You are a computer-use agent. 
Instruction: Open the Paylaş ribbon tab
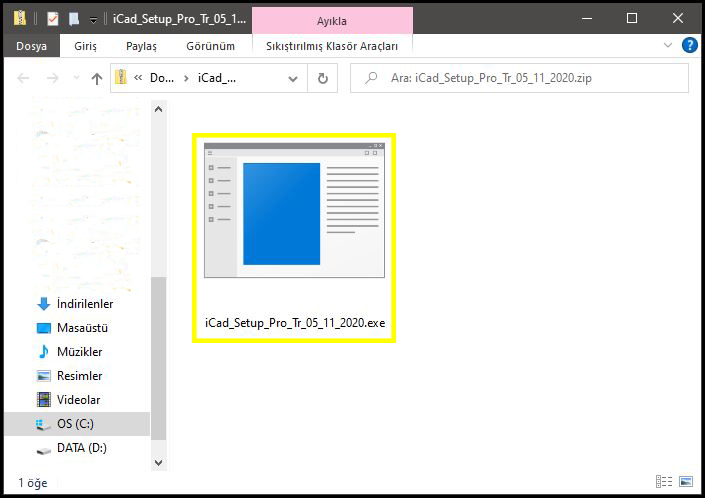(x=141, y=46)
